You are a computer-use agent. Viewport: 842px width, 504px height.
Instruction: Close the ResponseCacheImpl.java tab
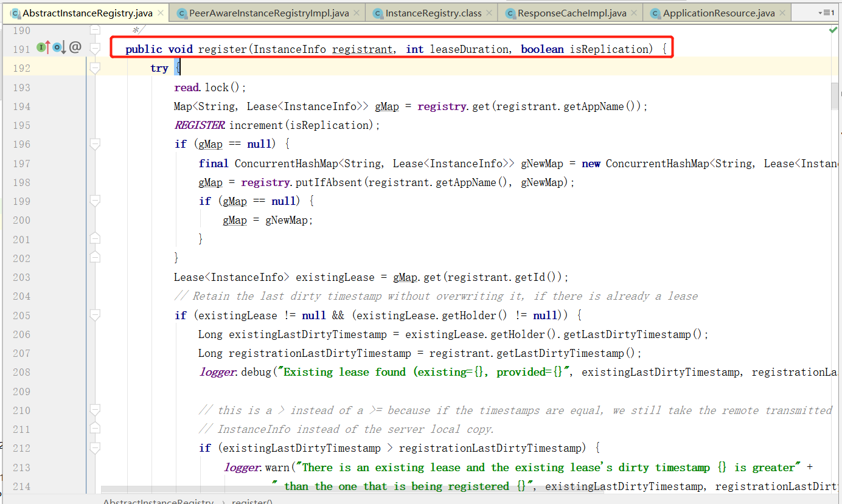pos(635,13)
